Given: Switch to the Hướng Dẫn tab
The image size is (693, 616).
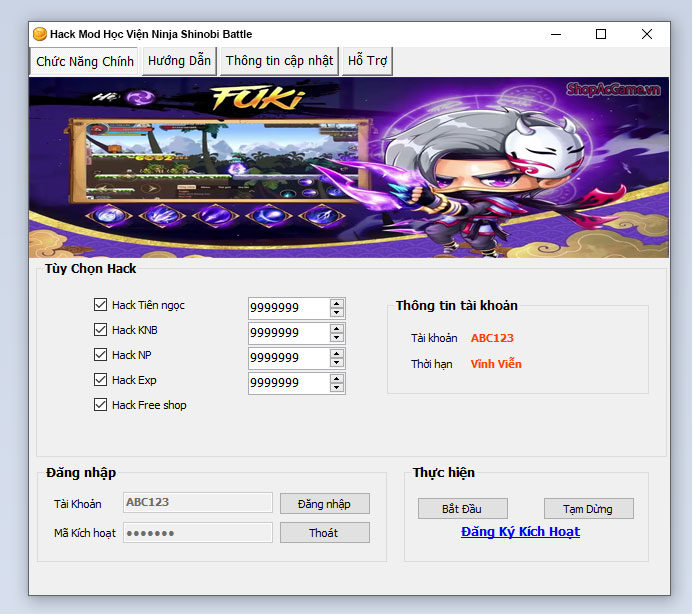Looking at the screenshot, I should pos(179,61).
